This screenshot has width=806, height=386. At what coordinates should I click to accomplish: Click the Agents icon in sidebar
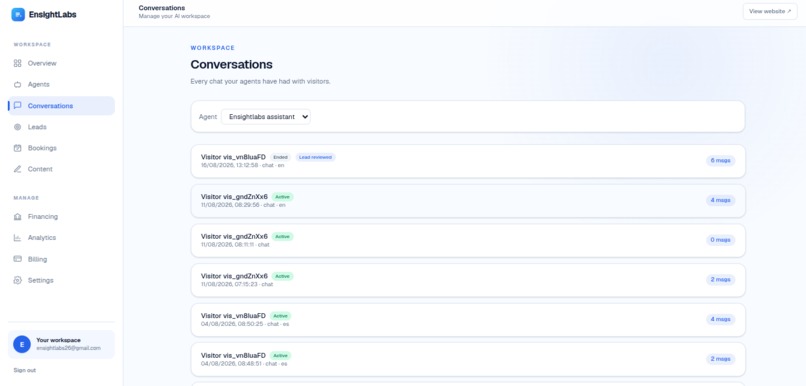17,84
